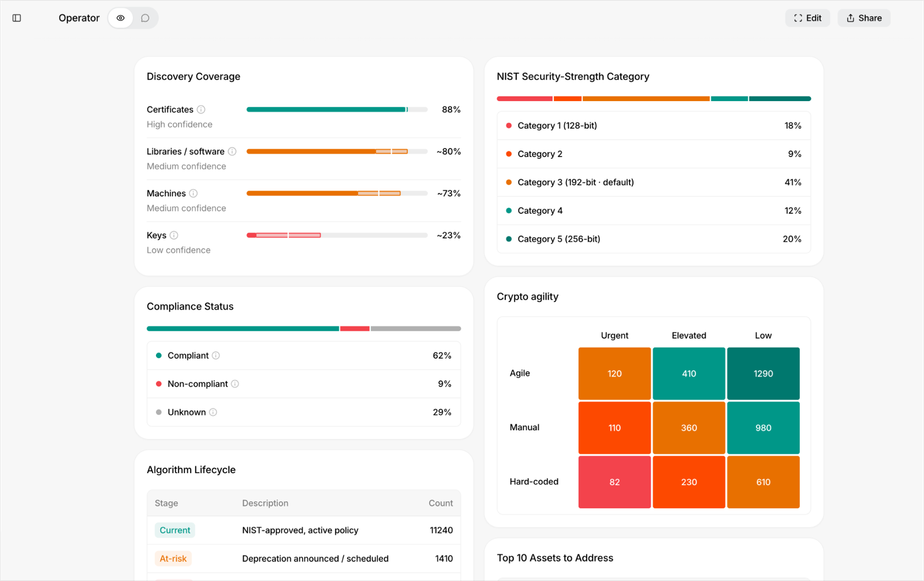Select the Category 2 row
The width and height of the screenshot is (924, 581).
[654, 154]
